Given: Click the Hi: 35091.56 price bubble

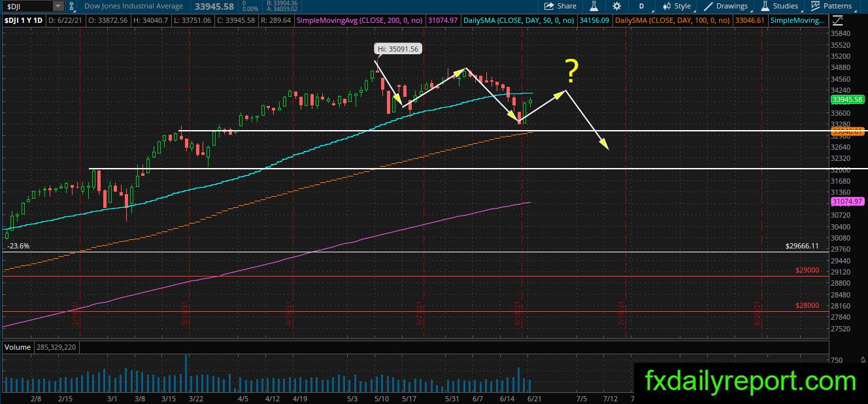Looking at the screenshot, I should [x=397, y=49].
